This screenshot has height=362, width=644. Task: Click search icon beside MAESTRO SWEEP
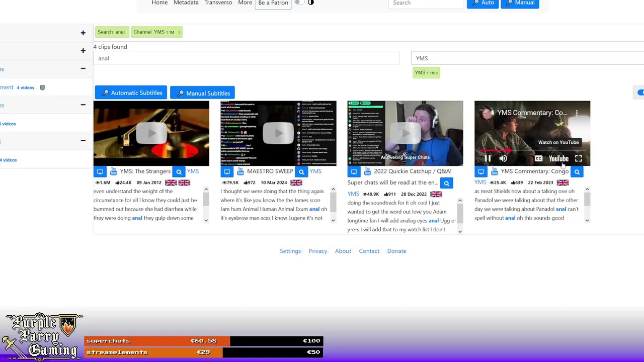tap(301, 171)
